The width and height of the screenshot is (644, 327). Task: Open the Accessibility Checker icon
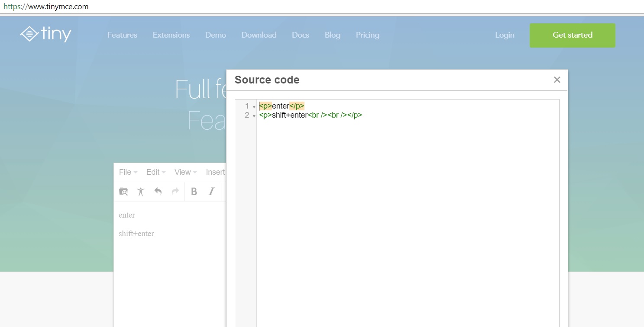point(140,191)
